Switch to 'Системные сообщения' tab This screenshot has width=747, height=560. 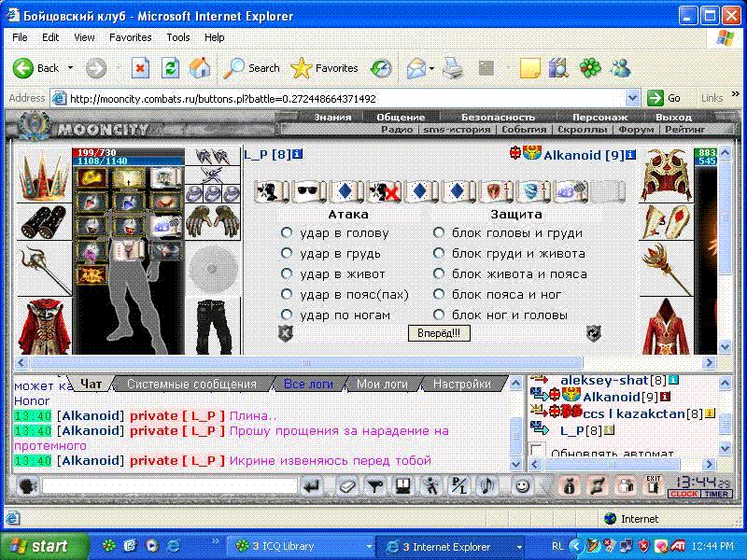(191, 384)
